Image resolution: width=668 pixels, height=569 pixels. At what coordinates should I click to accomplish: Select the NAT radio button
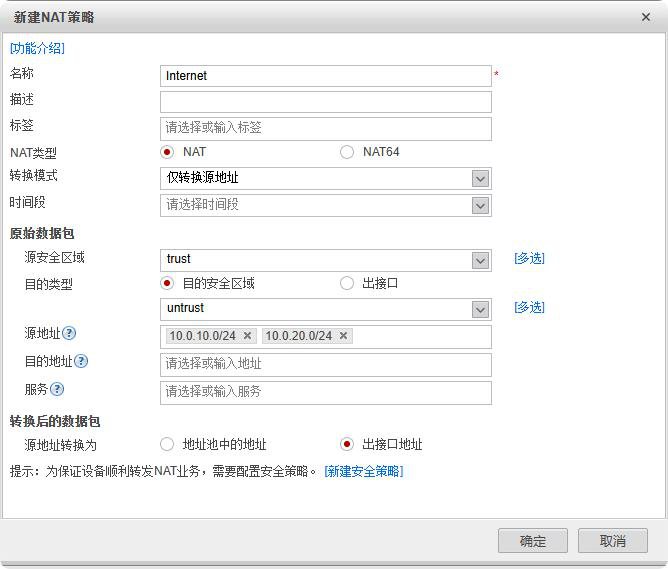(167, 152)
